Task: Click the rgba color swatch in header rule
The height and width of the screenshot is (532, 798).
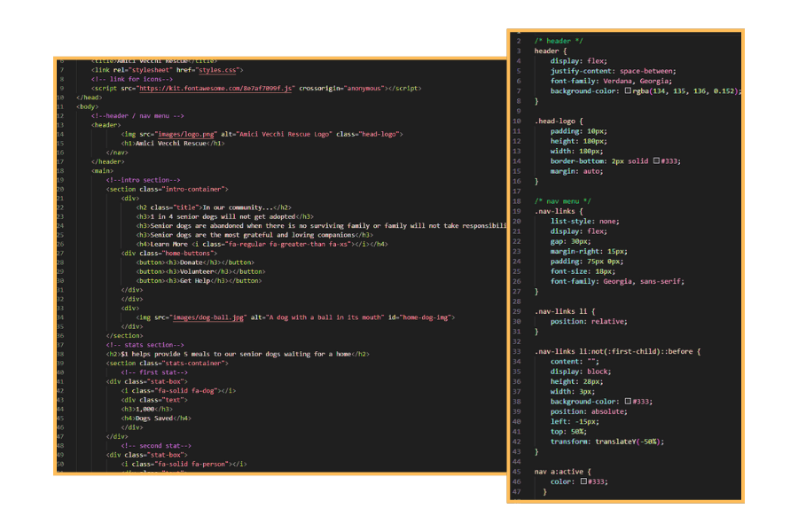Action: pyautogui.click(x=628, y=91)
